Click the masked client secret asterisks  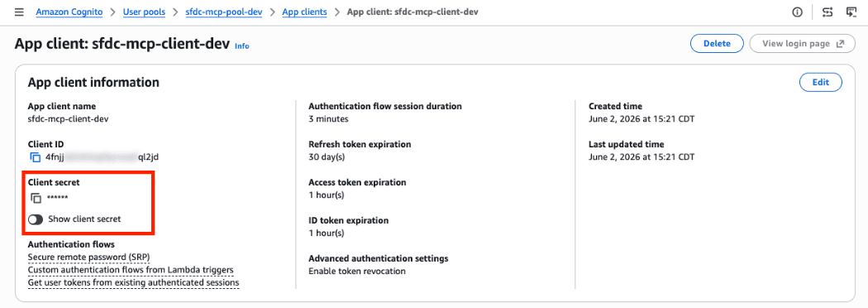[58, 199]
